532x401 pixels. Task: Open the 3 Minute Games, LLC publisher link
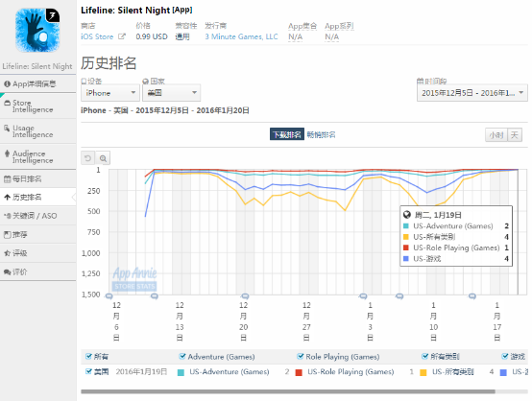tap(241, 36)
